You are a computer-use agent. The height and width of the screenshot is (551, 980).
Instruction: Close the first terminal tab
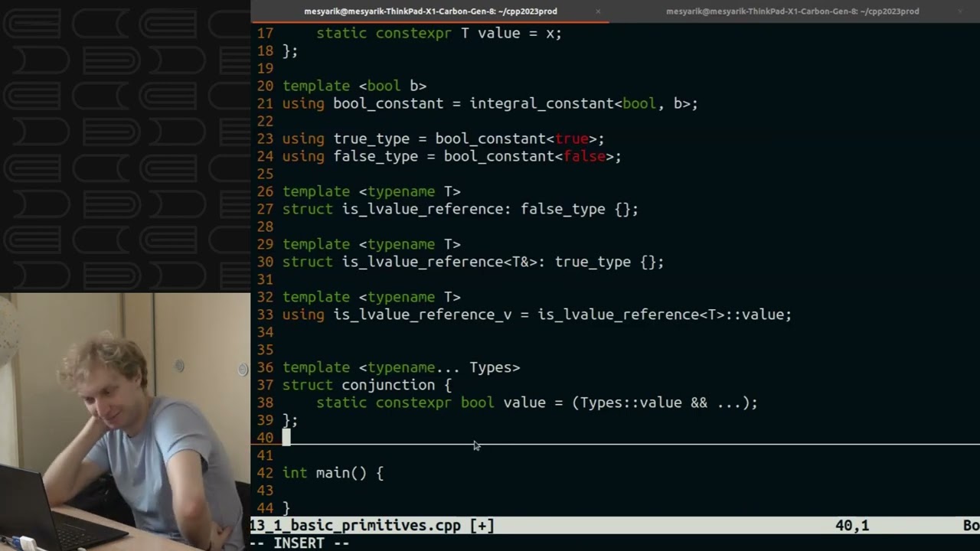pyautogui.click(x=598, y=11)
